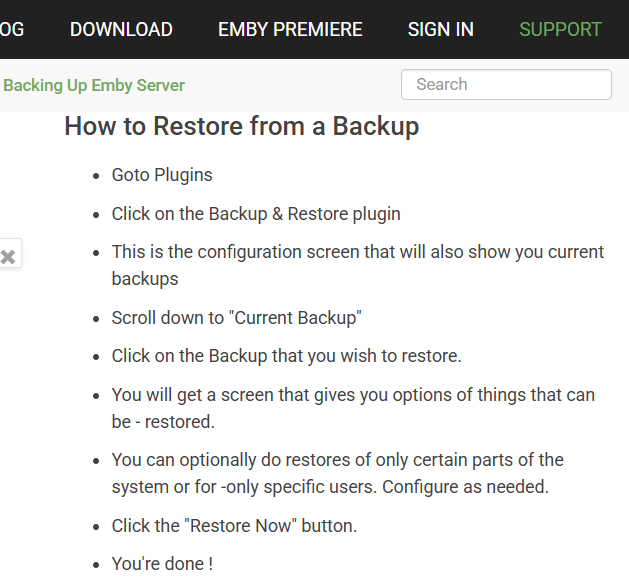Click the Restore Now button step text
This screenshot has height=585, width=629.
234,526
